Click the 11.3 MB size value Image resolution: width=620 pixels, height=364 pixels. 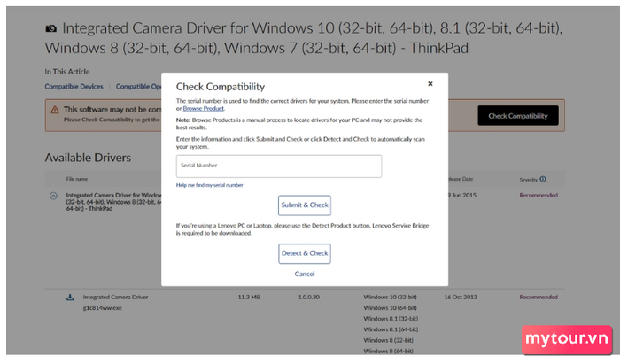point(249,297)
